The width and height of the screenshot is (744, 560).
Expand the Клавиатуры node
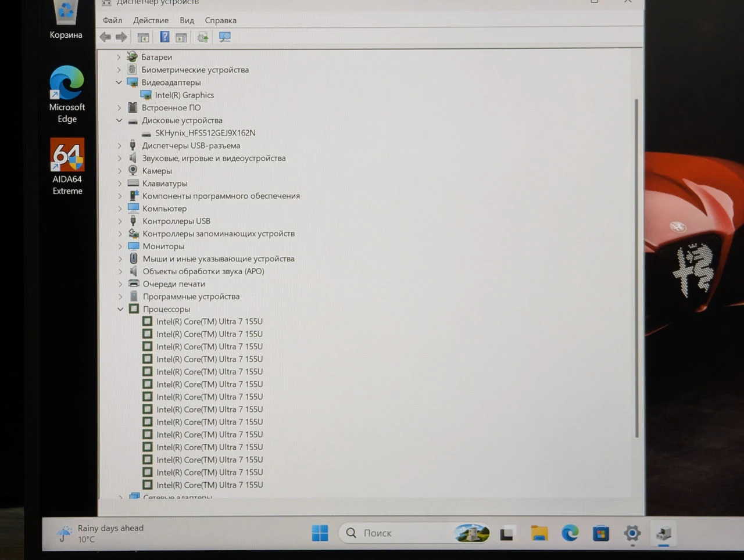pyautogui.click(x=120, y=184)
